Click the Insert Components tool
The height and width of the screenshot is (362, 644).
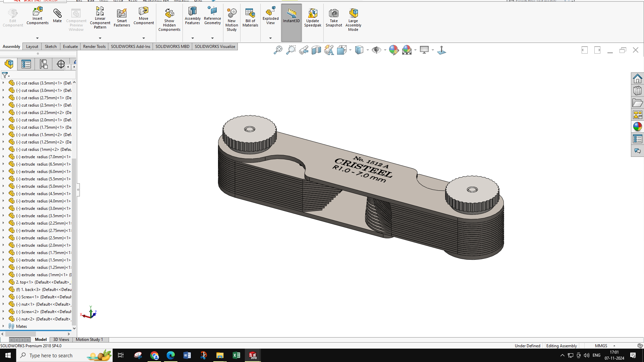click(38, 16)
